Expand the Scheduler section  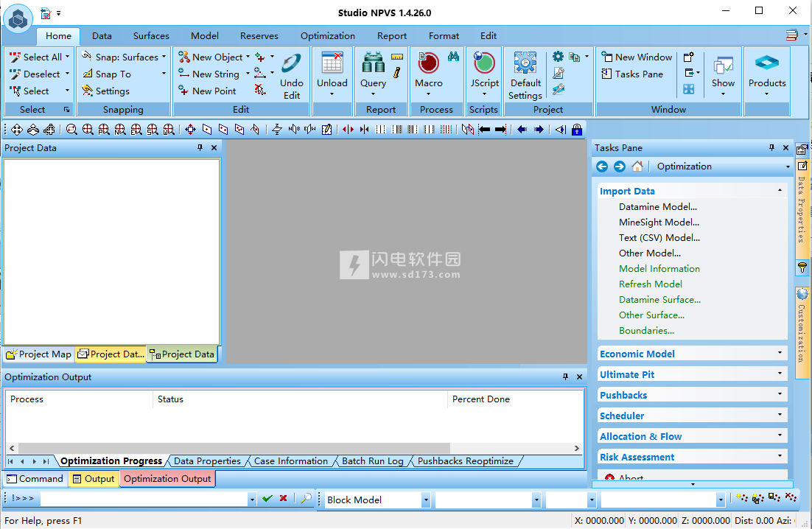tap(693, 416)
